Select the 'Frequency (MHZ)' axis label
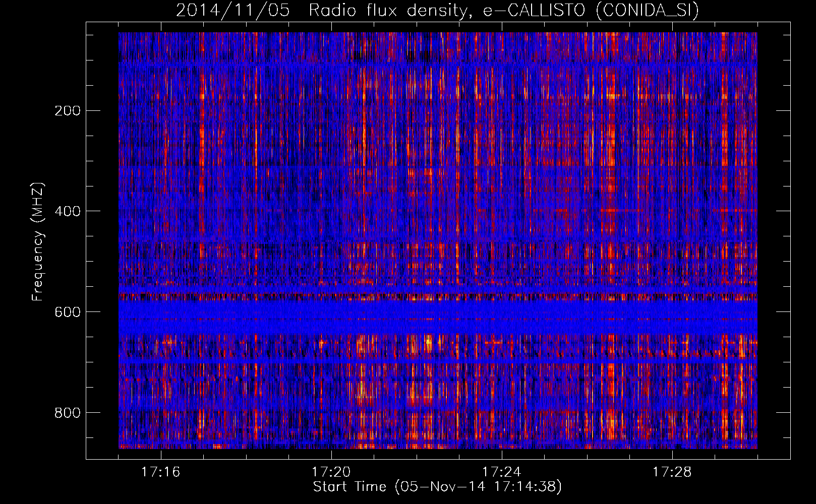The image size is (816, 504). (x=38, y=241)
